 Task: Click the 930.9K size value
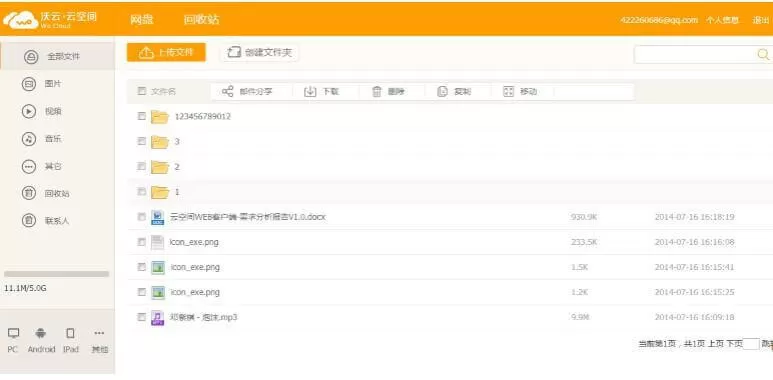(x=584, y=217)
